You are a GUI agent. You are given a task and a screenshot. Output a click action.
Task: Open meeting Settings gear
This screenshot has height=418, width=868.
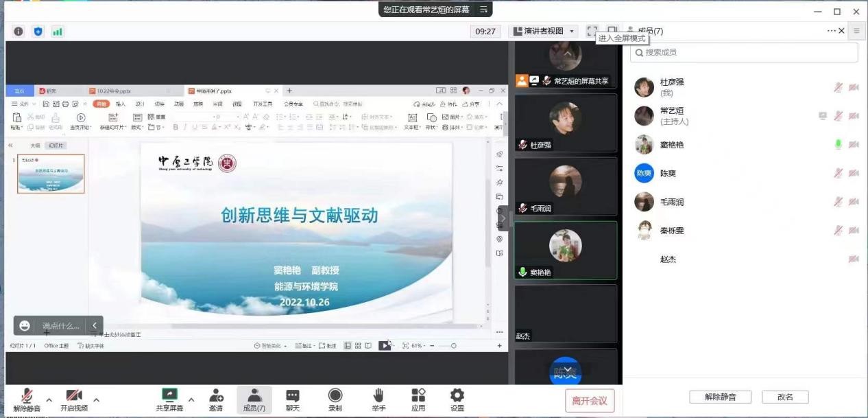pyautogui.click(x=457, y=399)
